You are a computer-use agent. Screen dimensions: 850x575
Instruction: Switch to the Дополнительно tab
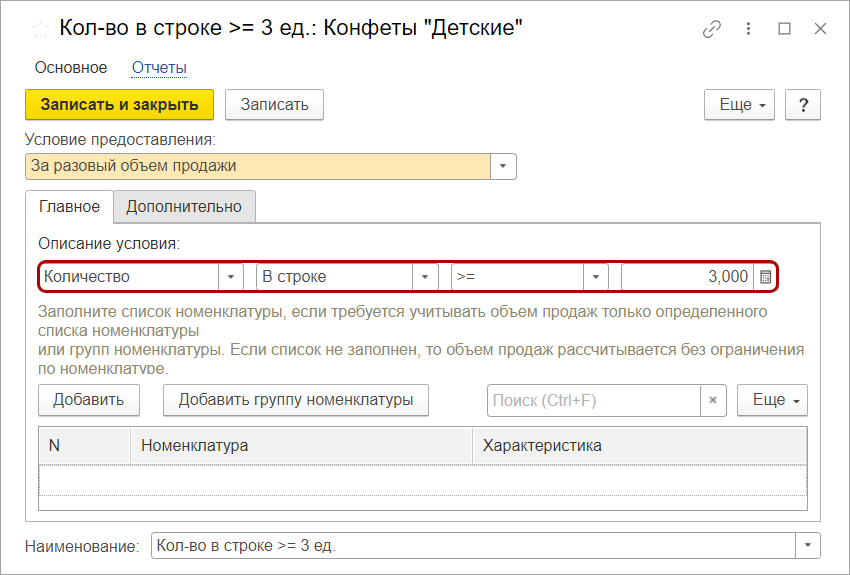pos(184,207)
